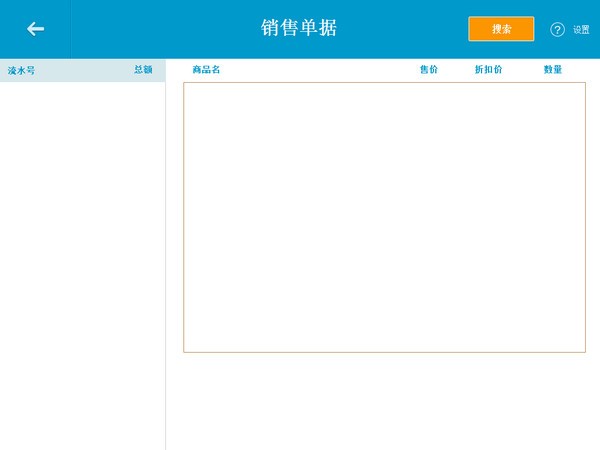Click the 折扣价 column header
Viewport: 600px width, 450px height.
click(488, 70)
